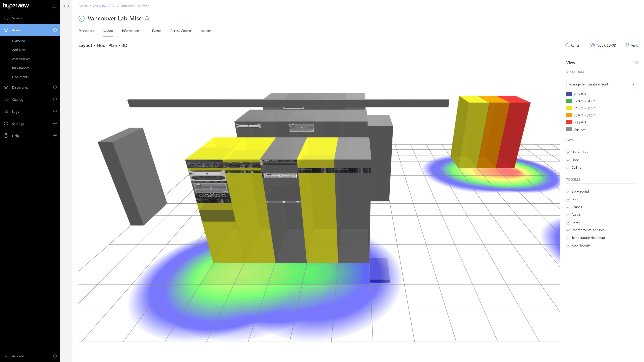The height and width of the screenshot is (362, 644).
Task: Open the View layers icon
Action: point(627,45)
